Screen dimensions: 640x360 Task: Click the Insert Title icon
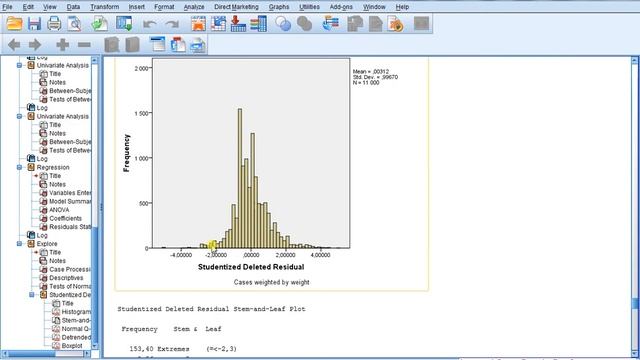178,44
